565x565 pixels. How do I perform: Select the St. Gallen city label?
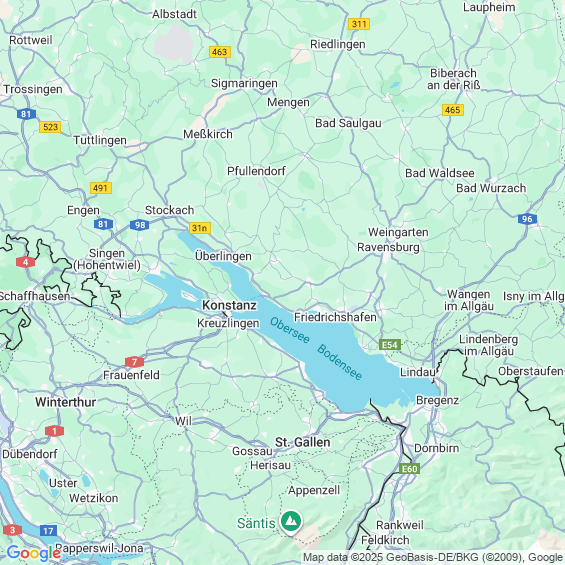303,442
